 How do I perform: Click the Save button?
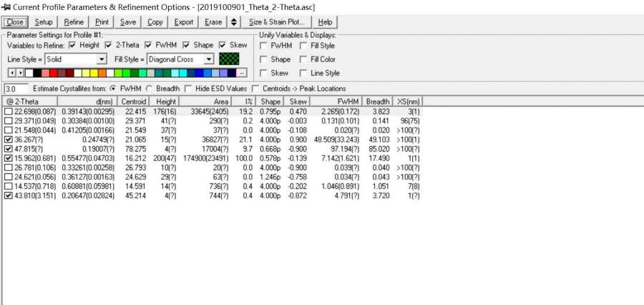pos(128,22)
